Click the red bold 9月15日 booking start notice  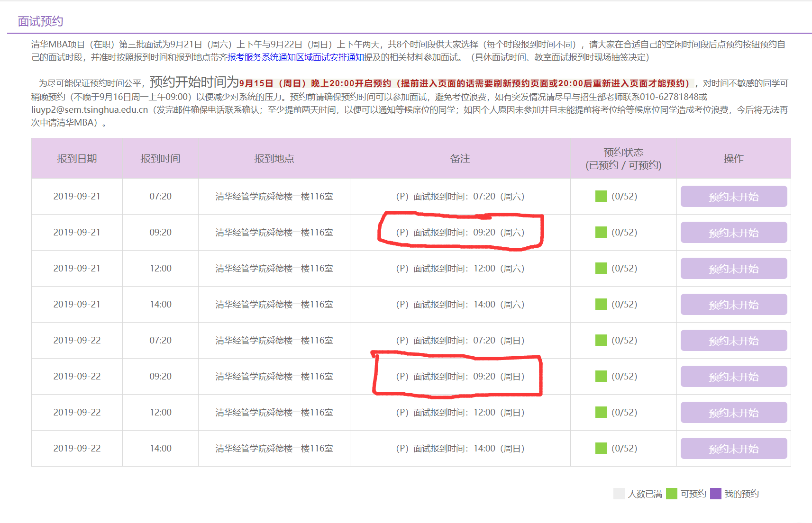pos(466,83)
